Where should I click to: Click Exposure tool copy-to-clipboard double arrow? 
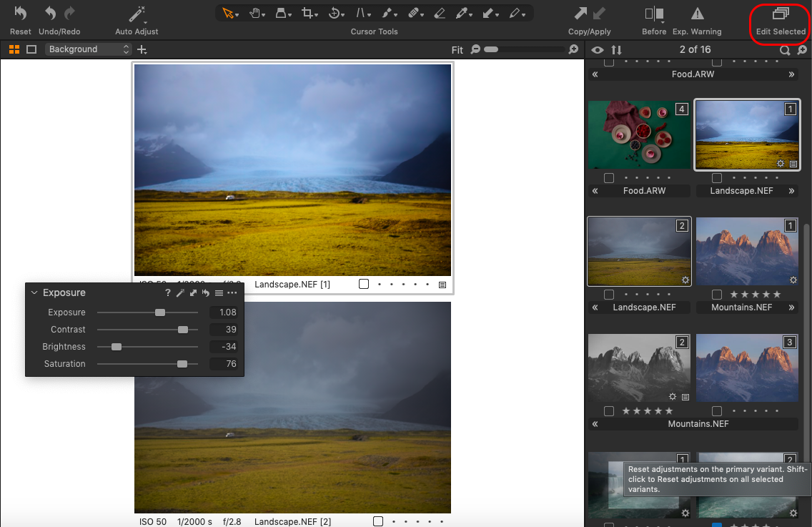[x=193, y=292]
